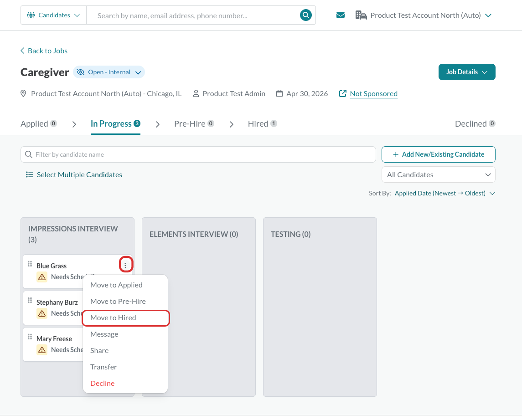Click the plus icon on Add New/Existing Candidate
The height and width of the screenshot is (420, 522).
click(x=396, y=154)
